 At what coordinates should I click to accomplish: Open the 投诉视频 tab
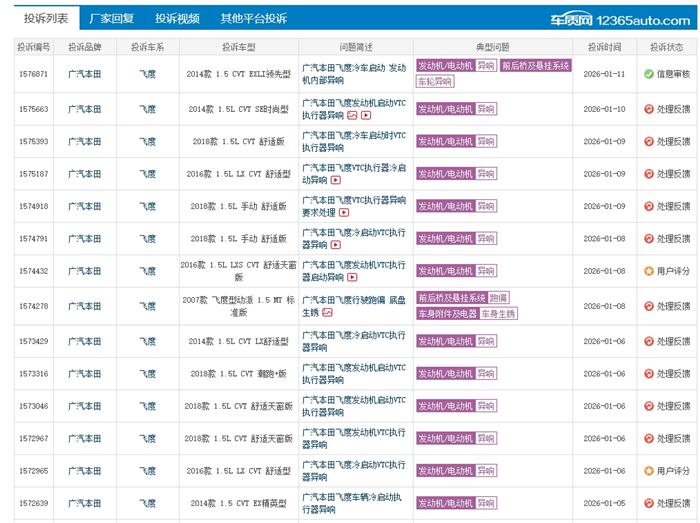pos(177,18)
